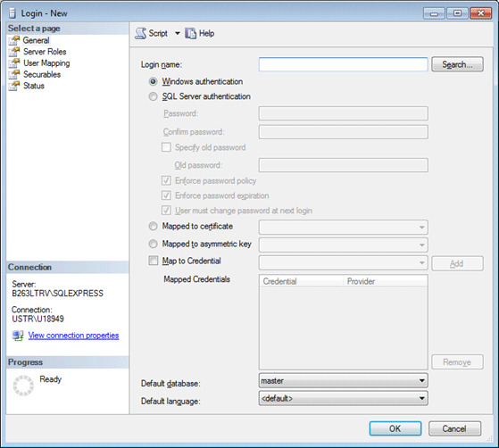
Task: Open the Map to Credential dropdown
Action: pyautogui.click(x=421, y=262)
